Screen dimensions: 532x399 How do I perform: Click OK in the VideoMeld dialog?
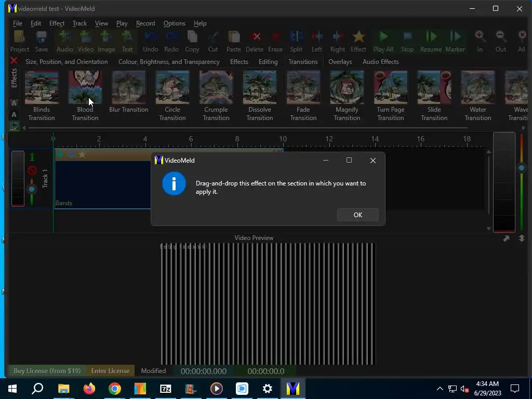point(357,215)
